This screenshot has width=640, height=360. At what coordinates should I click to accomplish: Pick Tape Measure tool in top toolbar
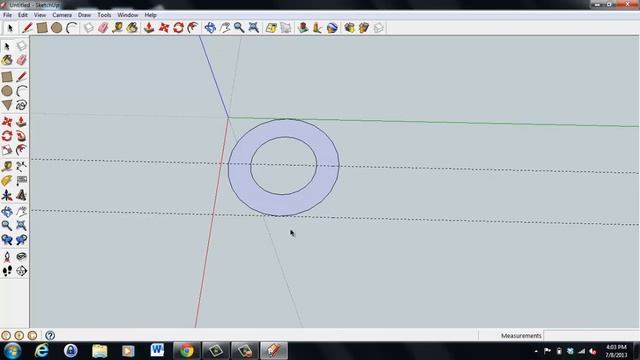point(118,28)
